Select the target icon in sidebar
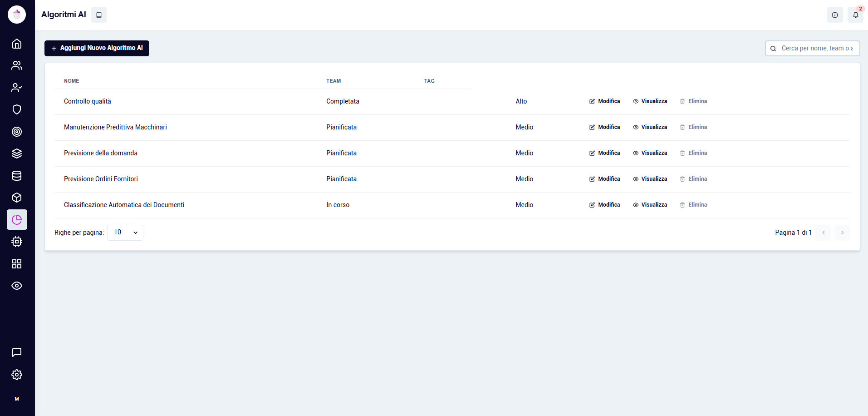 (x=17, y=132)
